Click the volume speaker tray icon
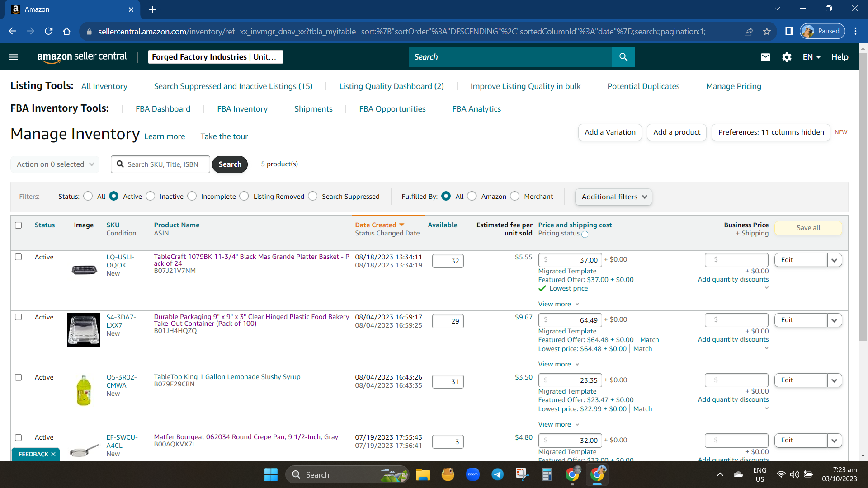This screenshot has height=488, width=868. 794,474
